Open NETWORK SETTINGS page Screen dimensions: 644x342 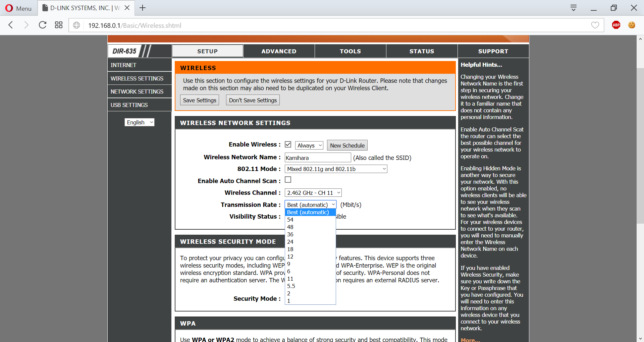click(x=140, y=92)
